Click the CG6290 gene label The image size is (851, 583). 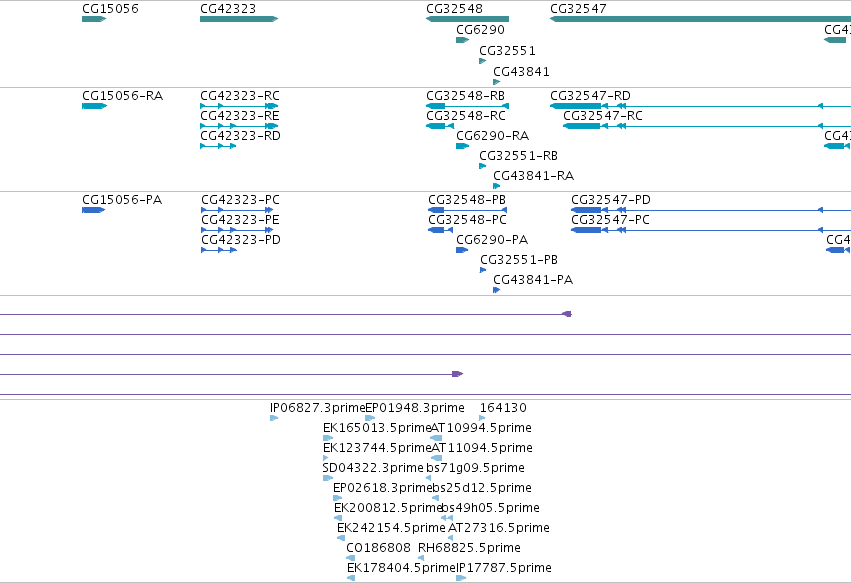pyautogui.click(x=480, y=30)
